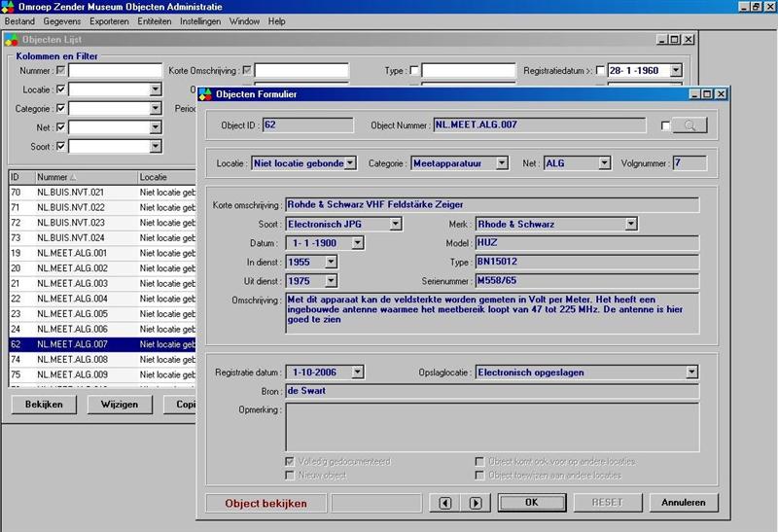Click the ID column header in list

point(21,177)
